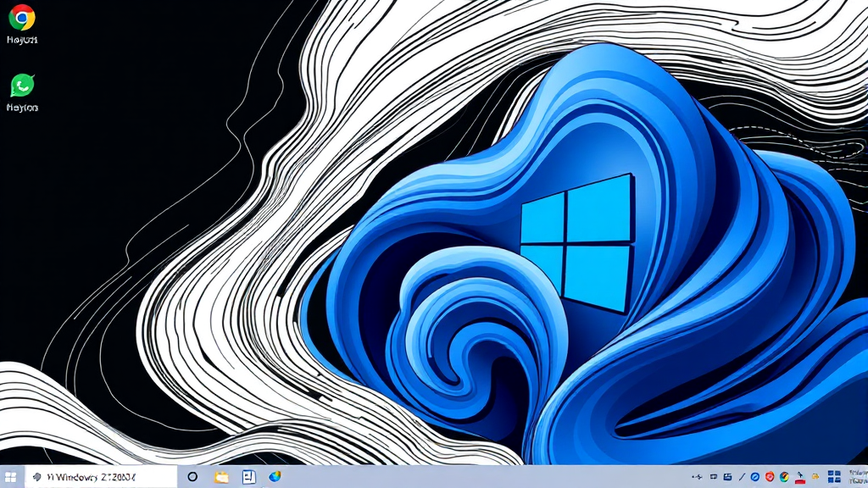Open the blue compass circle tray icon

[x=755, y=477]
